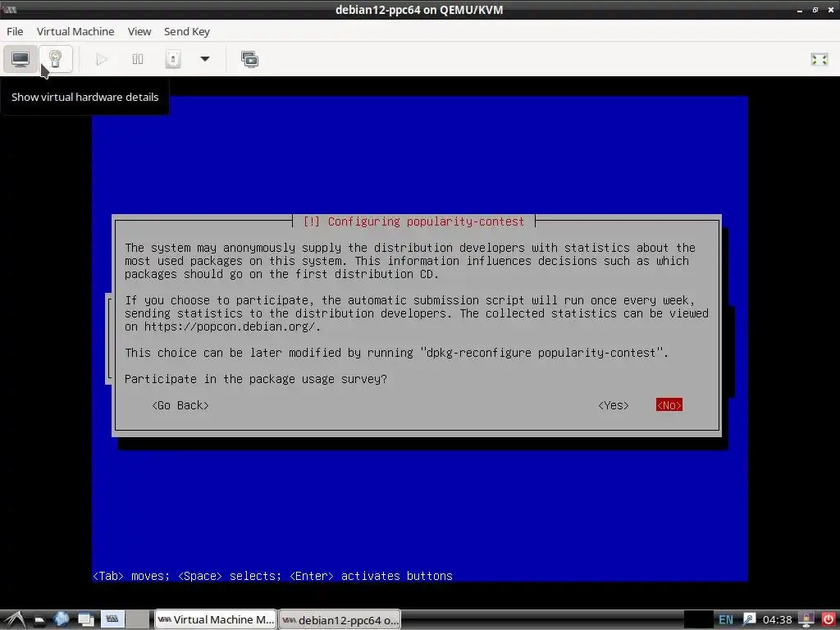The width and height of the screenshot is (840, 630).
Task: Close the debian12-ppc64 window
Action: point(830,10)
